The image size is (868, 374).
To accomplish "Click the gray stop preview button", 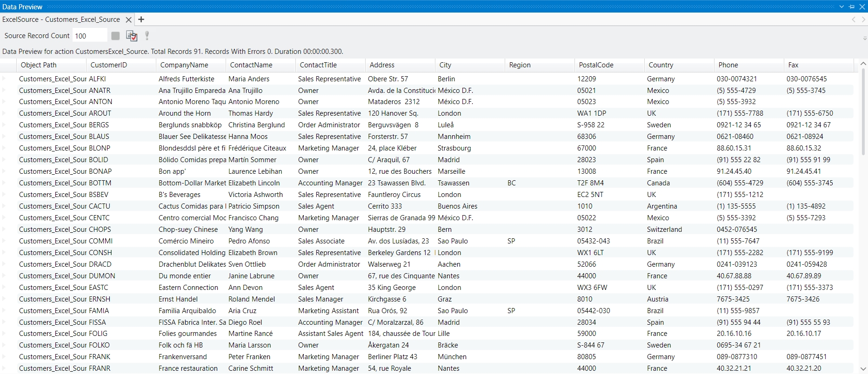I will point(115,36).
